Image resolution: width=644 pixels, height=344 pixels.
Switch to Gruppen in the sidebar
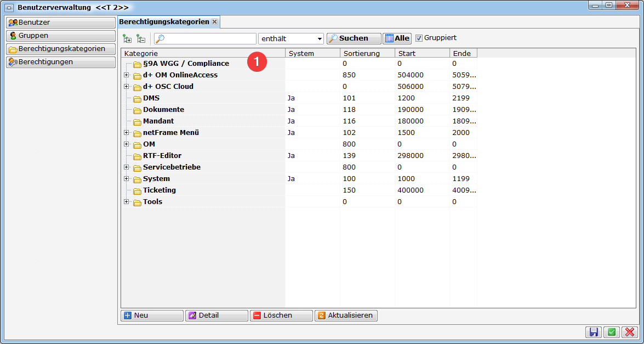point(60,36)
